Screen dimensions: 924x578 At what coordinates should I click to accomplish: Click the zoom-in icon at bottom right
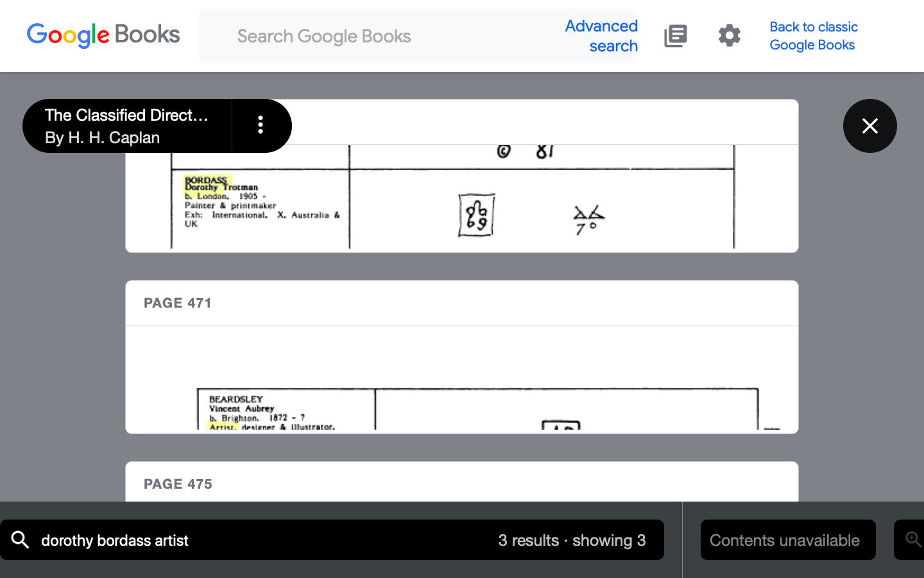point(912,539)
